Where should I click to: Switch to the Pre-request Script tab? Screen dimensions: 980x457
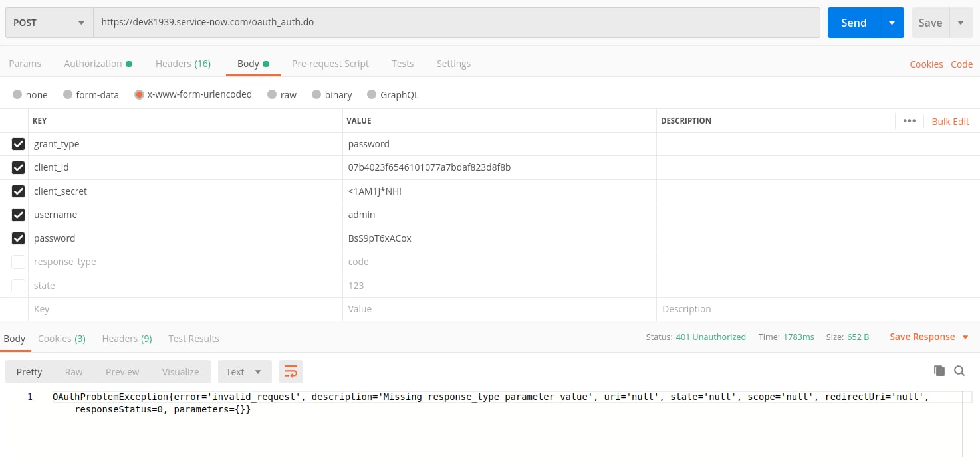point(330,63)
